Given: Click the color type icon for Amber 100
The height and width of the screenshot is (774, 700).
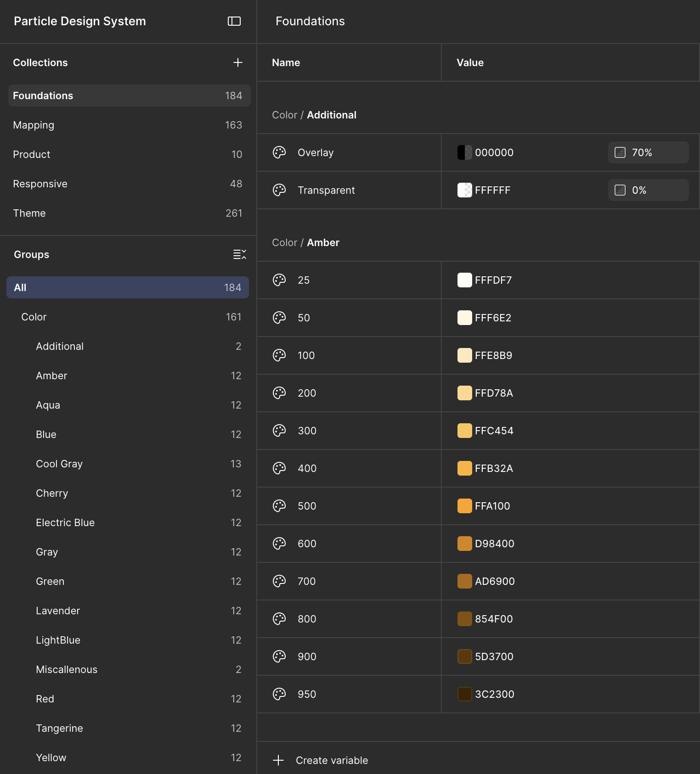Looking at the screenshot, I should point(279,355).
